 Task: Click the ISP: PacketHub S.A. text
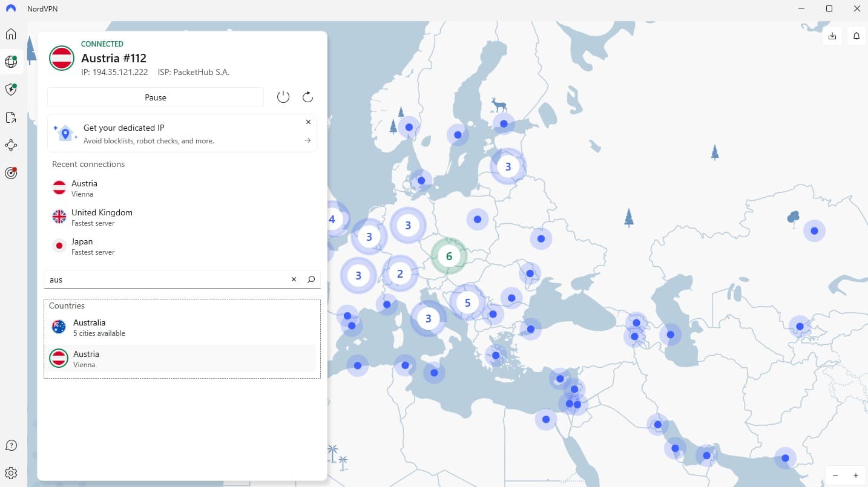pyautogui.click(x=193, y=72)
